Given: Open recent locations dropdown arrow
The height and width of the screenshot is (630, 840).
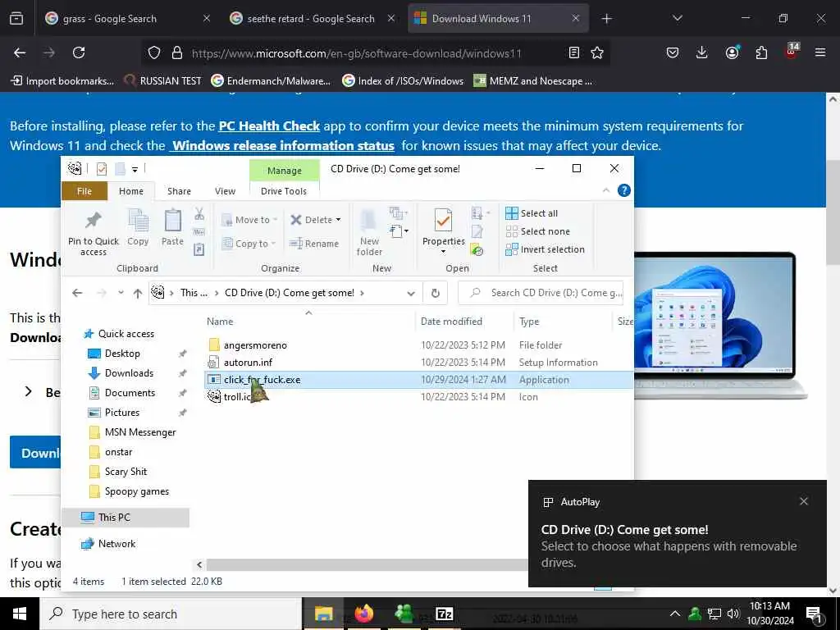Looking at the screenshot, I should 121,293.
